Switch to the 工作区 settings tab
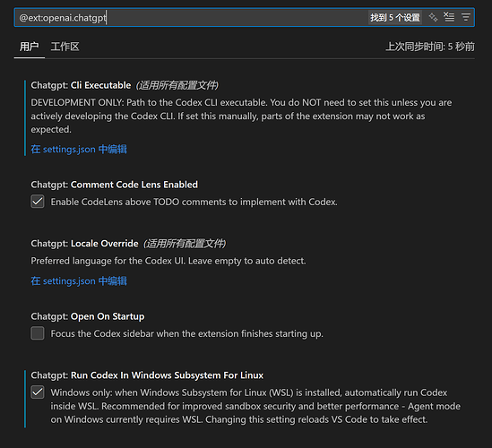 coord(65,47)
